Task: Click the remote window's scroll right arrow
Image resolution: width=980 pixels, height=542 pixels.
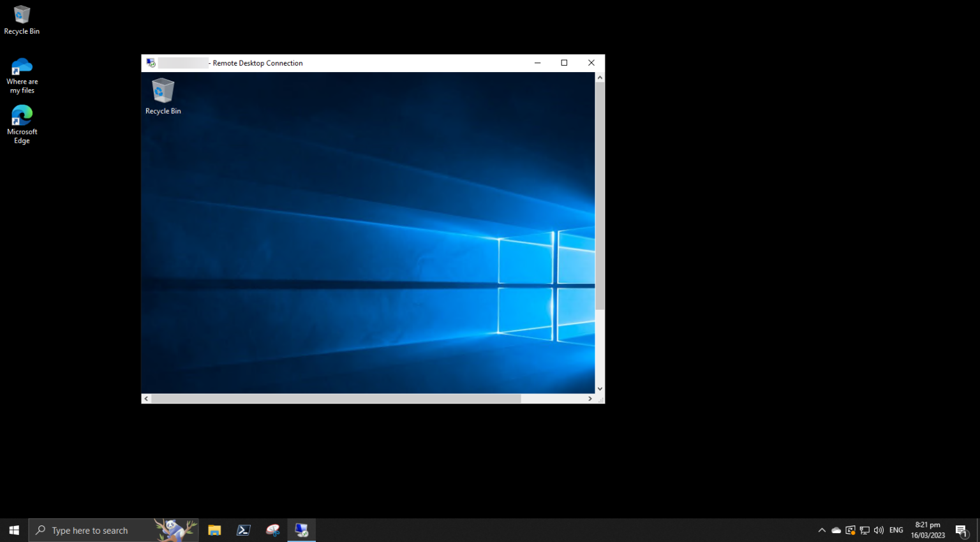Action: 590,399
